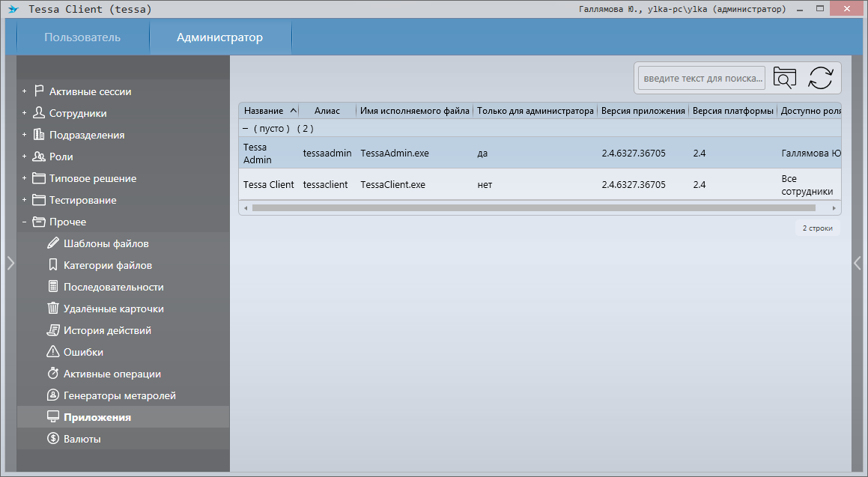Viewport: 868px width, 477px height.
Task: Collapse the (пусто) group in table
Action: (x=246, y=129)
